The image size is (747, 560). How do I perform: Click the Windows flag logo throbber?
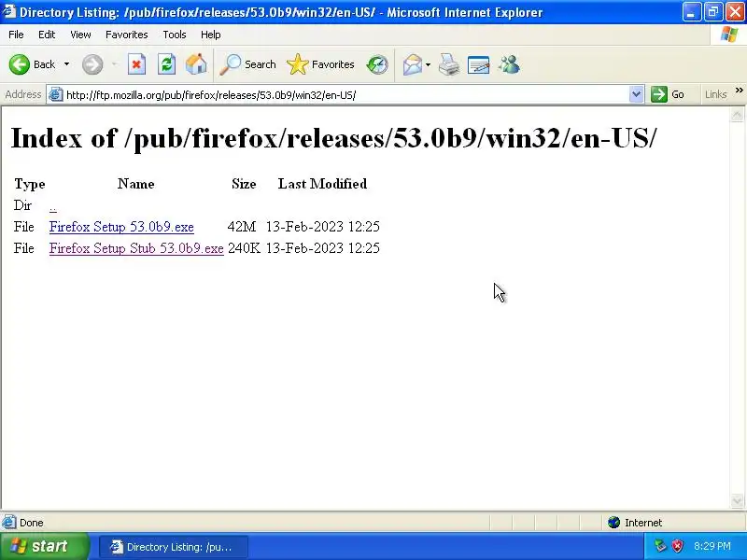[729, 35]
